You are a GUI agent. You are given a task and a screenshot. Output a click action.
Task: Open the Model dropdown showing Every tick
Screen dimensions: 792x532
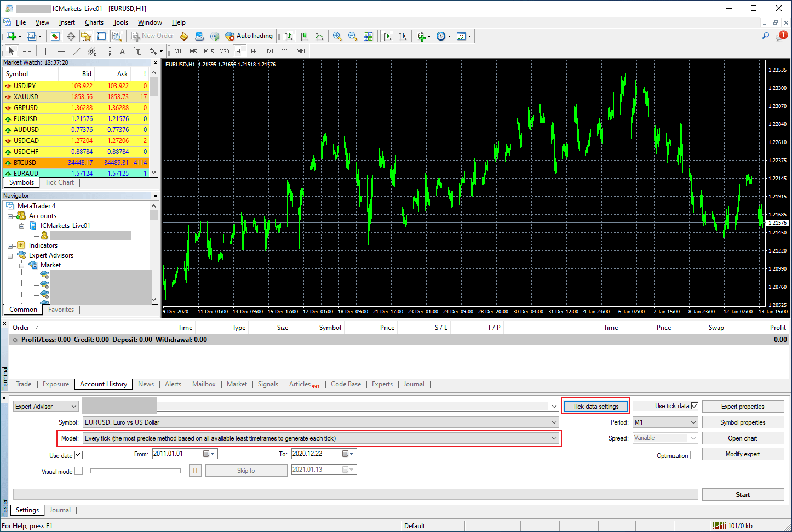point(321,438)
